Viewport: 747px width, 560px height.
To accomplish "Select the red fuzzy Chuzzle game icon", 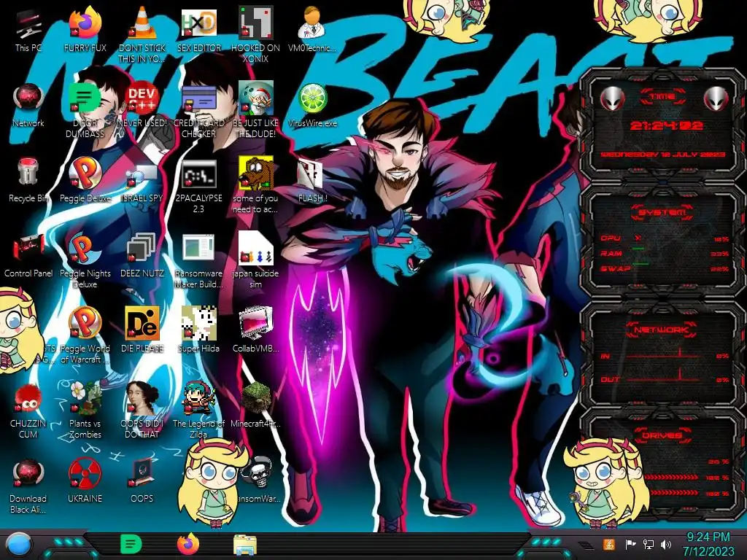I will [28, 411].
